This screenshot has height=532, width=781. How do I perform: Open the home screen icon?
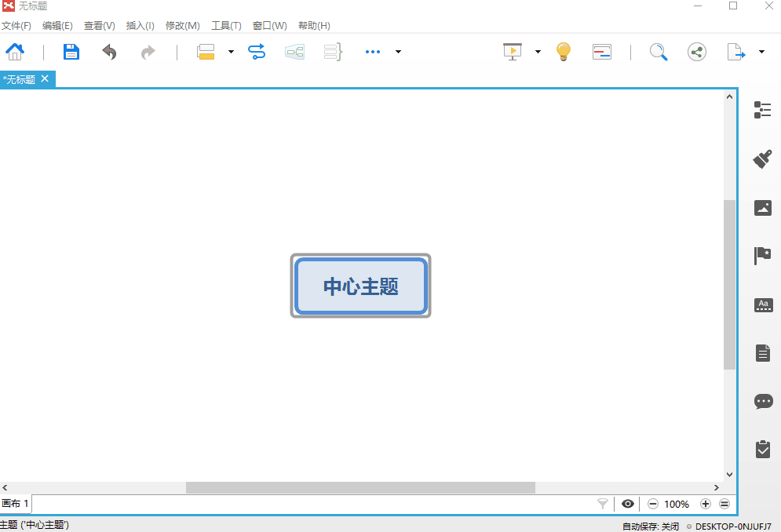pos(15,51)
